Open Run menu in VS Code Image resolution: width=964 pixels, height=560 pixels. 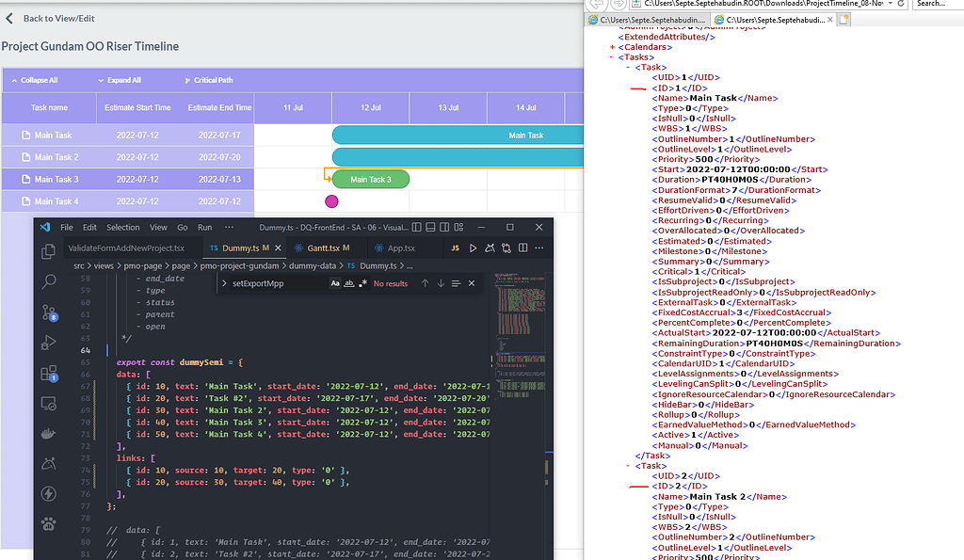(x=204, y=228)
